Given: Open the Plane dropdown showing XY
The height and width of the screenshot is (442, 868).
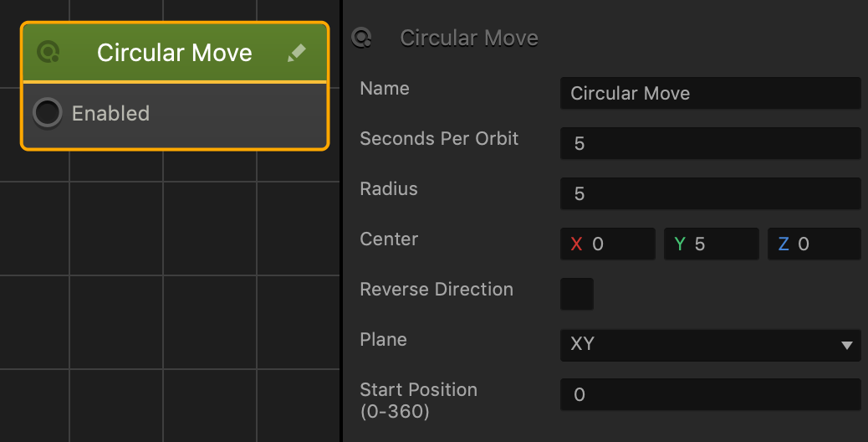Looking at the screenshot, I should point(710,345).
